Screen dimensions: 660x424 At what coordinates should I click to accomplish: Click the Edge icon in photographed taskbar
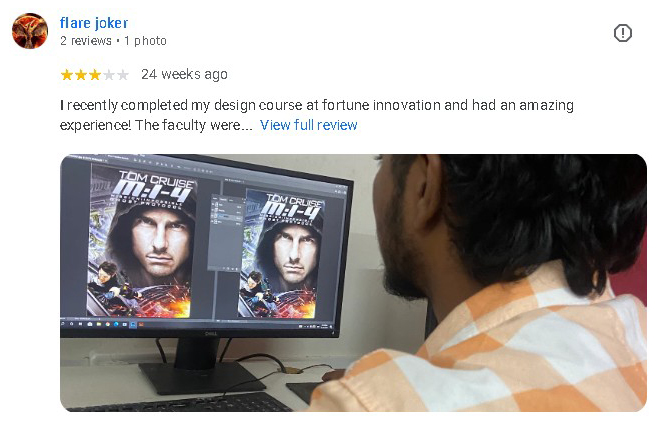tap(116, 324)
